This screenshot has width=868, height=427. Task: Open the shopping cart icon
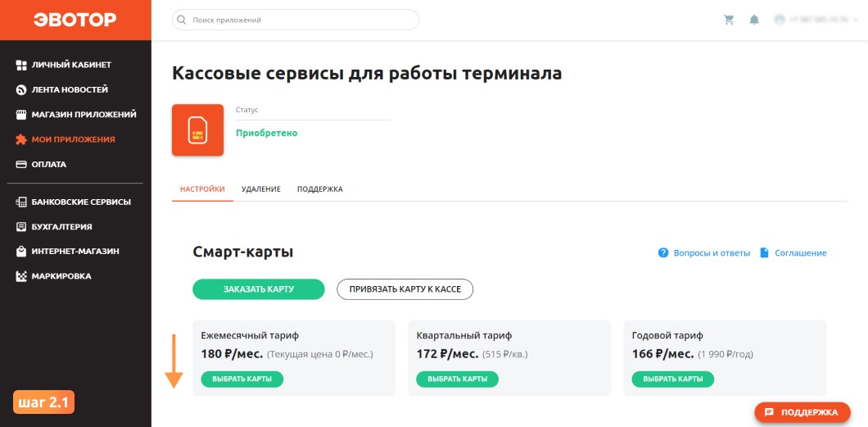coord(729,20)
